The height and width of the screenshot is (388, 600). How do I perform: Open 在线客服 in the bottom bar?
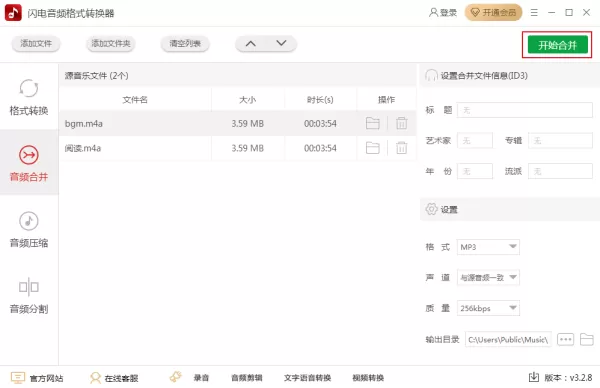coord(114,378)
